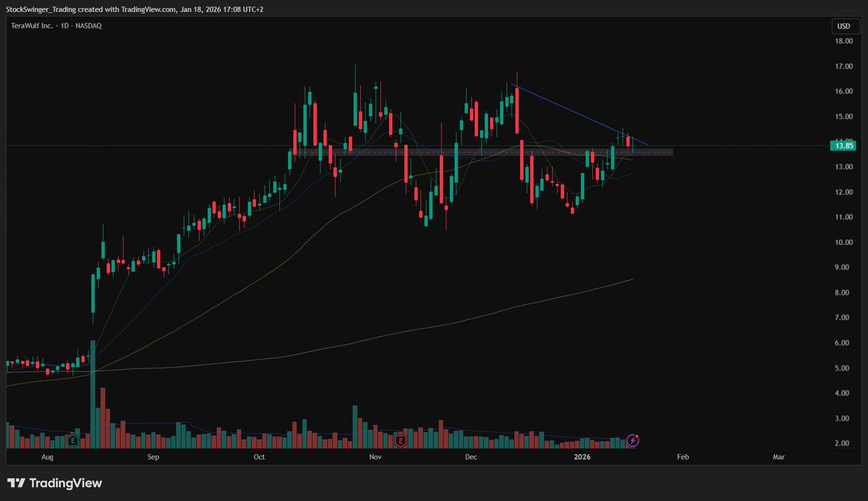
Task: Click the Dec label on time axis
Action: tap(471, 457)
